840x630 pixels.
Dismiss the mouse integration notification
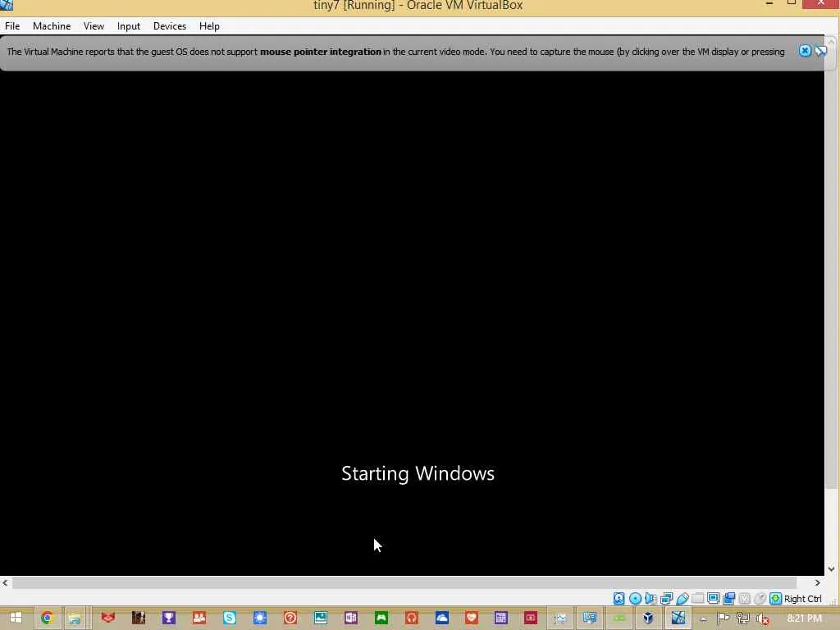click(x=805, y=51)
